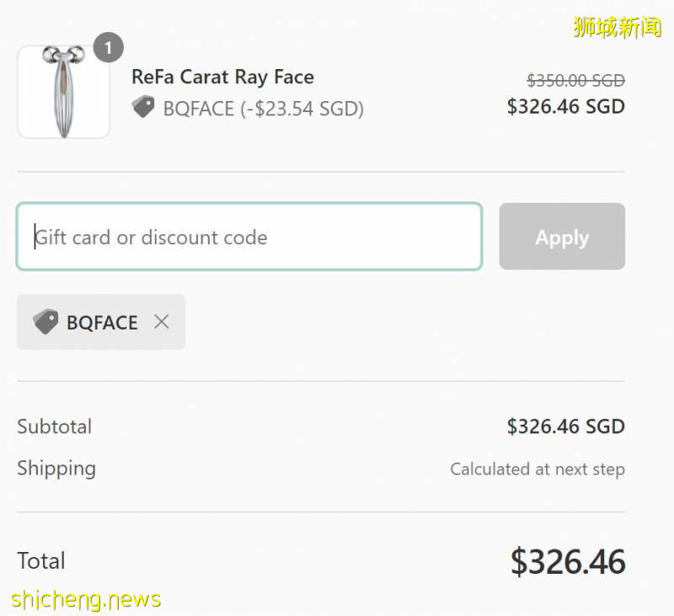Click the tag icon inside the BQFACE chip

45,322
